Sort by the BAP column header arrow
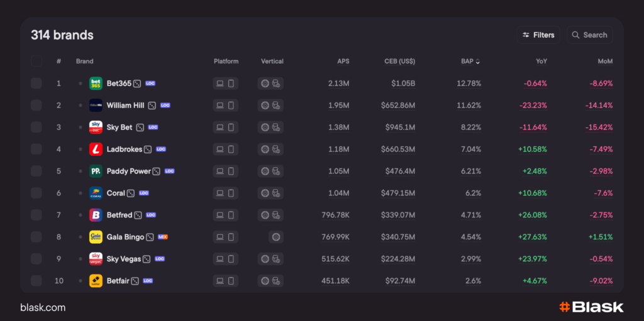Viewport: 644px width, 321px height. click(477, 62)
